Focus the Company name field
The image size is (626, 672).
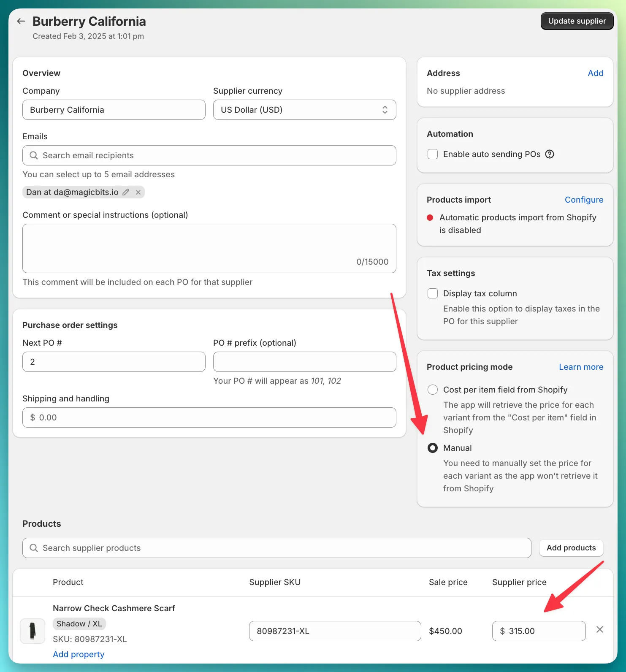click(x=114, y=110)
